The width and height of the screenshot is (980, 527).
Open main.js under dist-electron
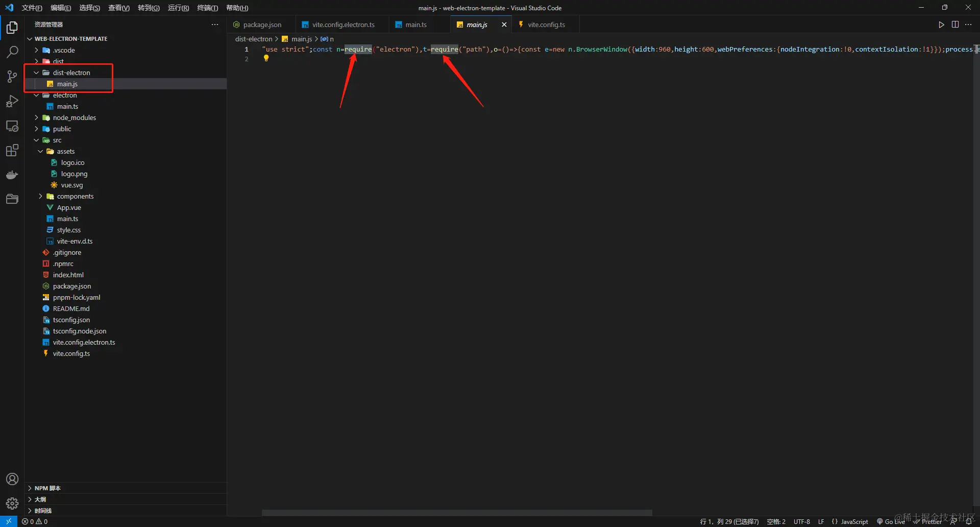[x=126, y=84]
